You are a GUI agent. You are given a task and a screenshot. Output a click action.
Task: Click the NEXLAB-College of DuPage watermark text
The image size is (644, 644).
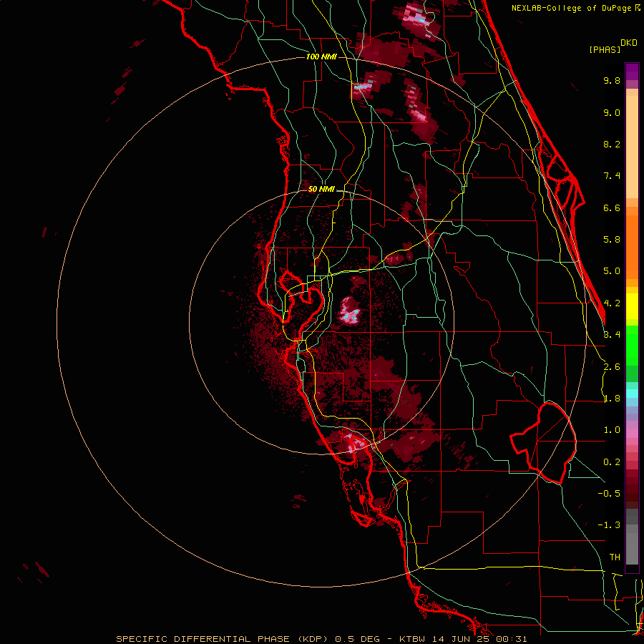(x=575, y=8)
